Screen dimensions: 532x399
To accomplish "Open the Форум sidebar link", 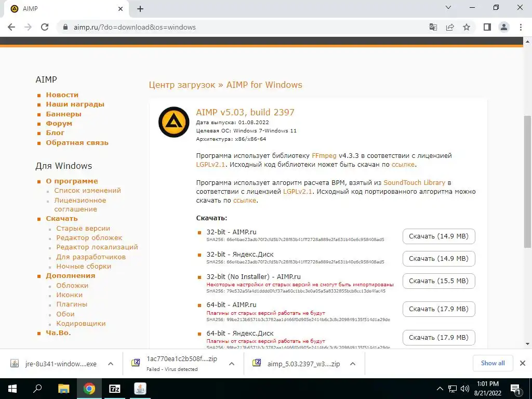I will click(59, 124).
